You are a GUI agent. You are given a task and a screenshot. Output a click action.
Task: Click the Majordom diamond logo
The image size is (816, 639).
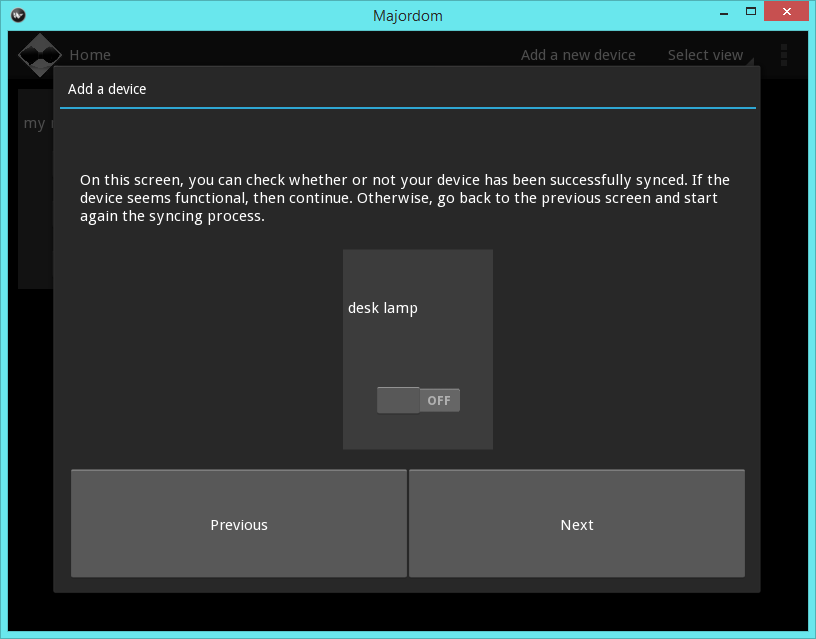click(40, 54)
